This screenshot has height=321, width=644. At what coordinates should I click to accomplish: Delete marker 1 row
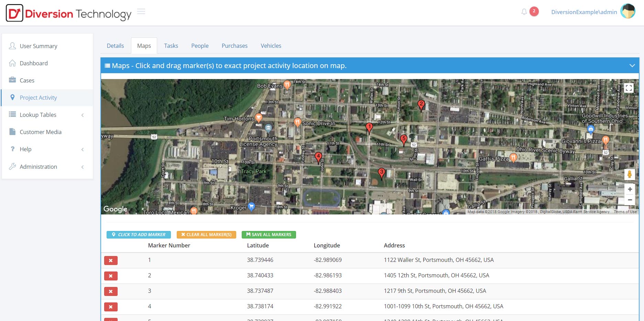click(x=111, y=261)
